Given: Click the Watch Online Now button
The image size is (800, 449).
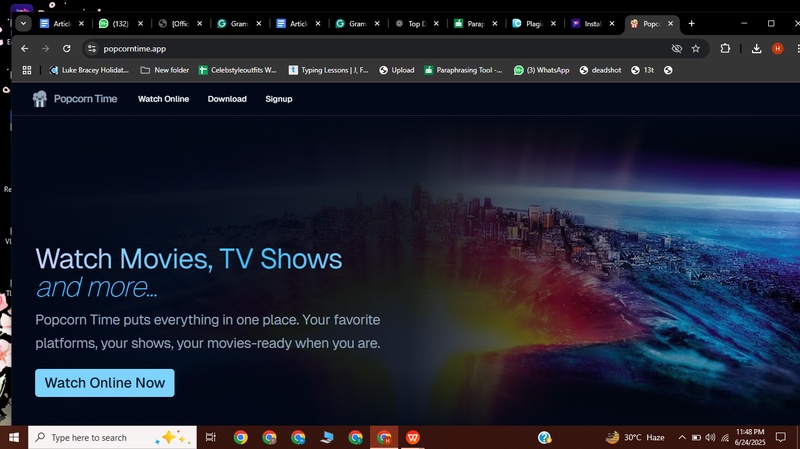Looking at the screenshot, I should (105, 383).
